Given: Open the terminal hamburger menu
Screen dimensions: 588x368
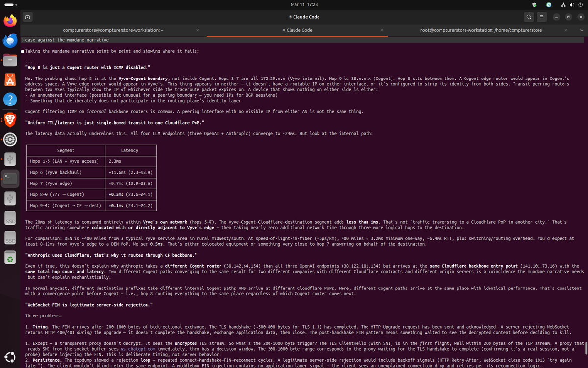Looking at the screenshot, I should coord(541,17).
